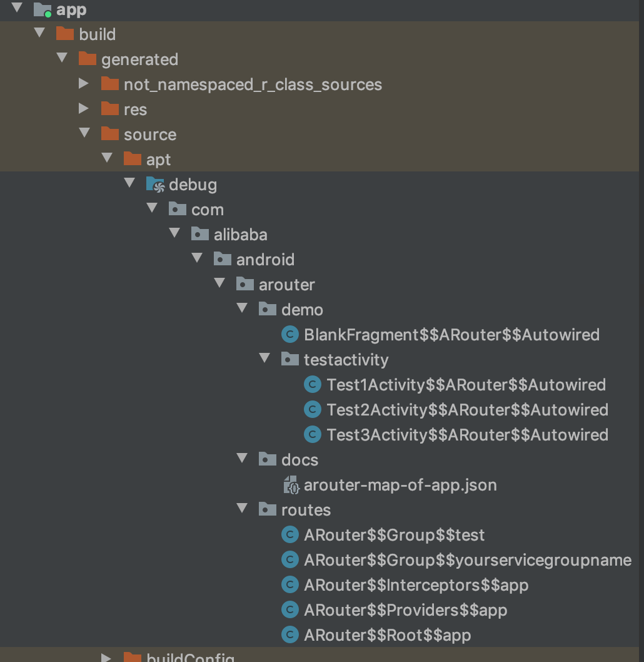Select BlankFragment$$ARouter$$Autowired class name

451,334
